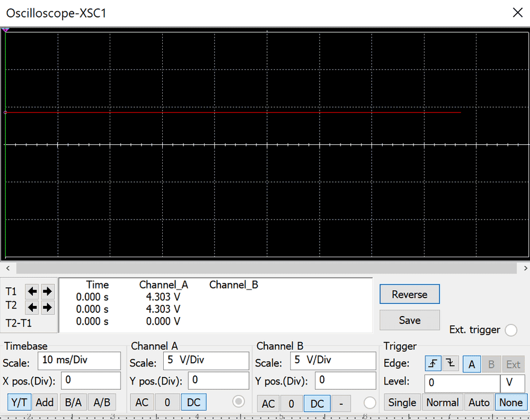This screenshot has width=530, height=420.
Task: Select falling edge trigger icon
Action: pos(450,364)
